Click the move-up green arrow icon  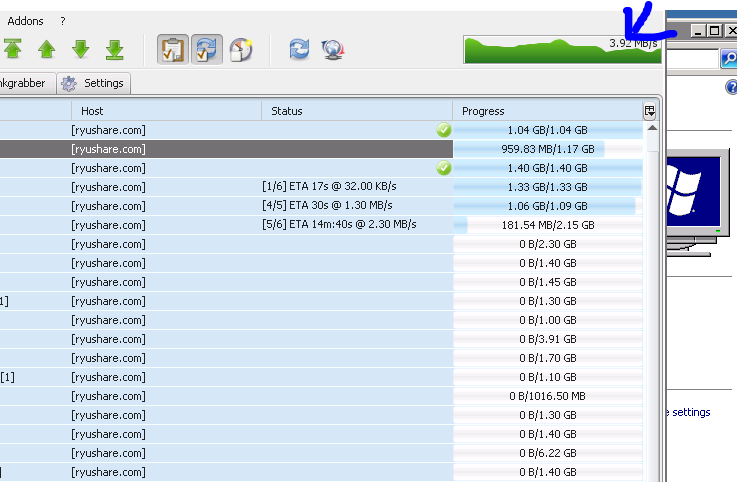point(47,49)
